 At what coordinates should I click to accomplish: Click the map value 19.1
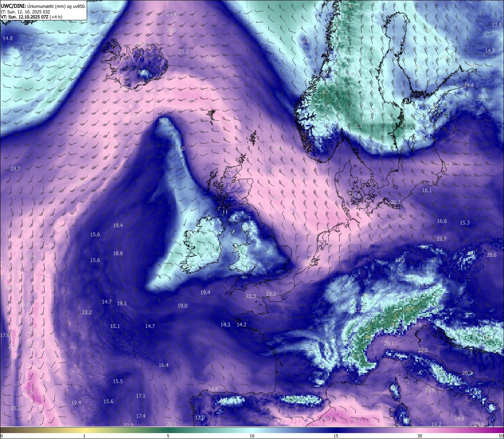click(x=122, y=304)
